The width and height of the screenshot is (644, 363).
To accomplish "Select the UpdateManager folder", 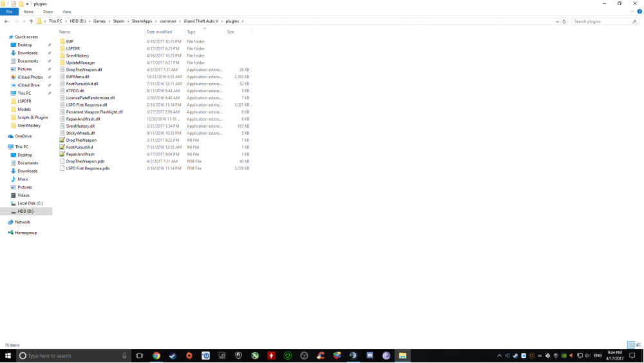I will point(80,63).
